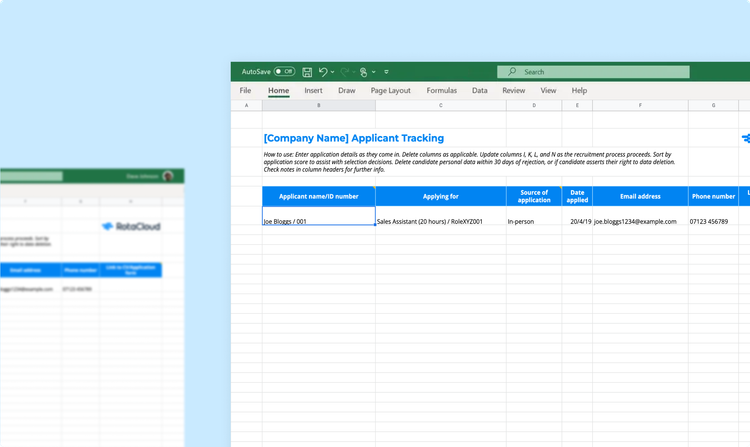The height and width of the screenshot is (447, 750).
Task: Switch to the Insert tab
Action: (x=313, y=90)
